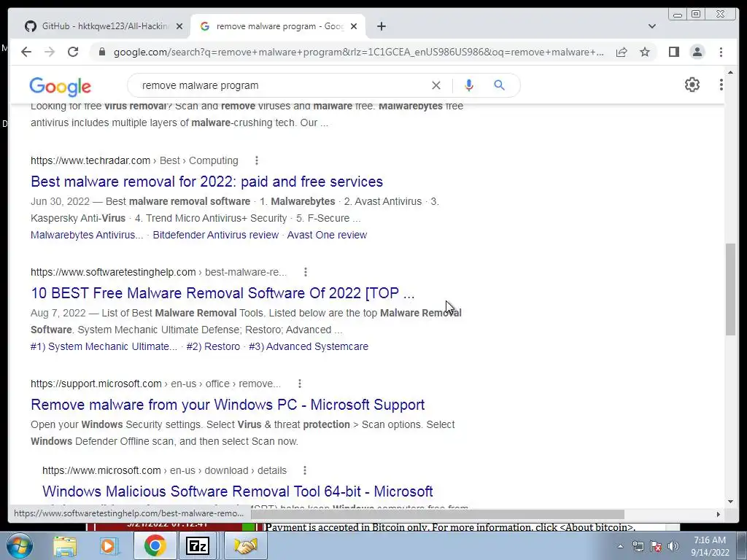Screen dimensions: 747x560
Task: Open Google quick settings gear
Action: (692, 85)
